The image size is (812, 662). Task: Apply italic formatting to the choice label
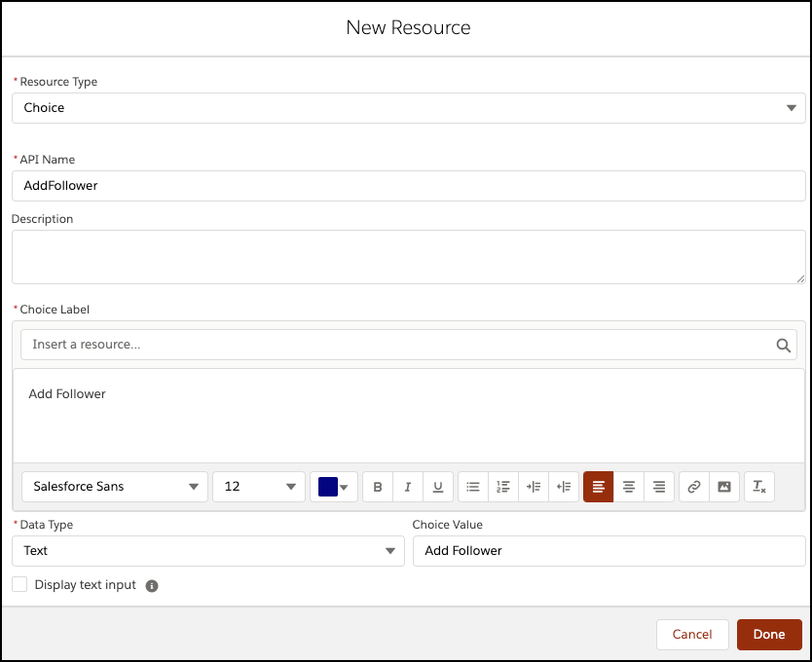(x=408, y=487)
